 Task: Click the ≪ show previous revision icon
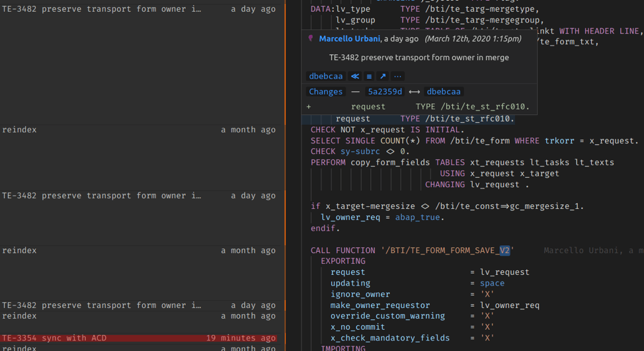(x=355, y=77)
